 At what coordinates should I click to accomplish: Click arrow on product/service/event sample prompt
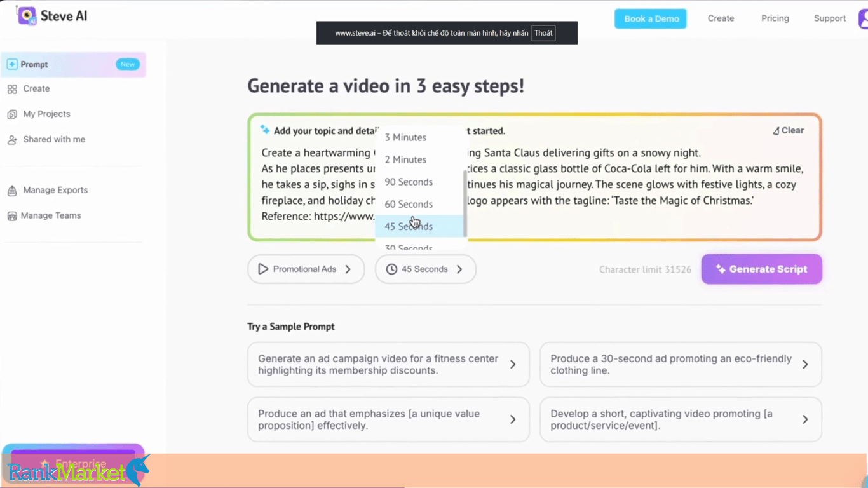[805, 419]
